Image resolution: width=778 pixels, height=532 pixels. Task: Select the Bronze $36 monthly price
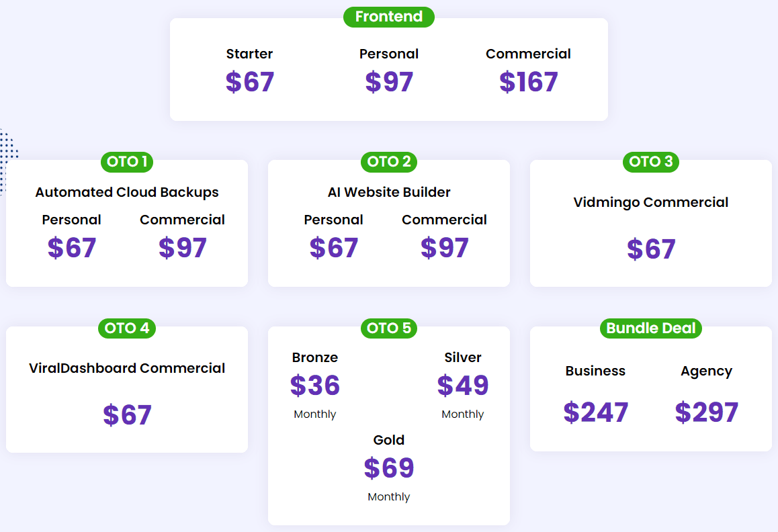point(315,386)
